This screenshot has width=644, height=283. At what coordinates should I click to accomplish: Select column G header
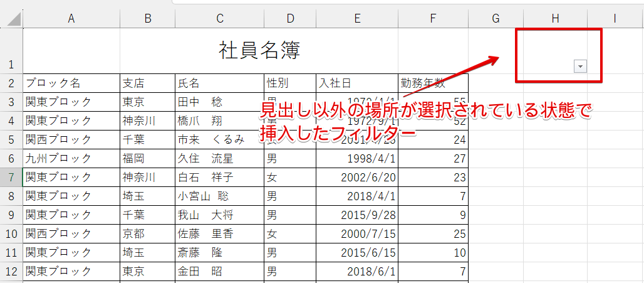point(496,18)
